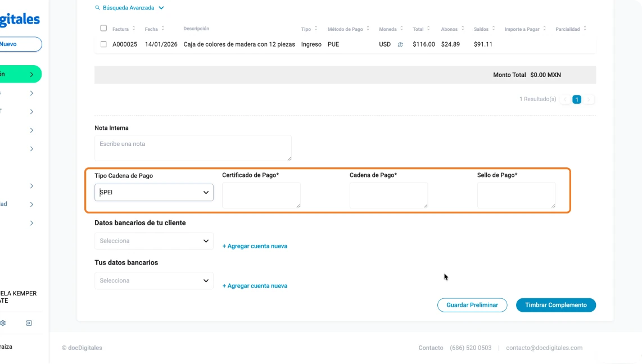
Task: Sort by Saldos column arrows
Action: [493, 29]
